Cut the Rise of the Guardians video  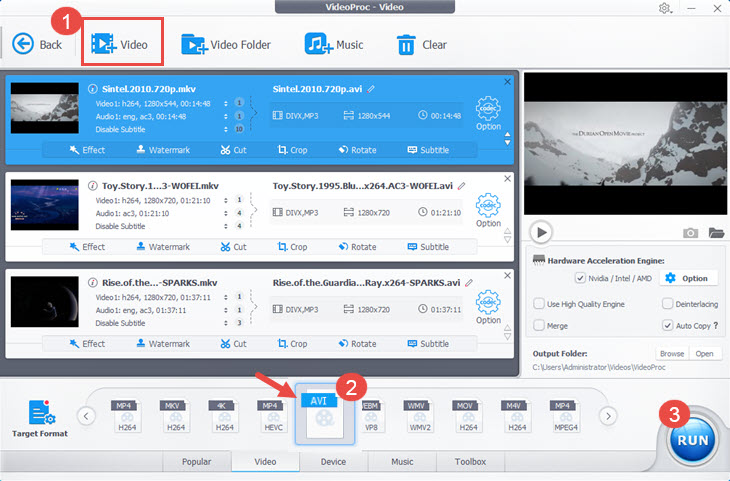pos(233,344)
